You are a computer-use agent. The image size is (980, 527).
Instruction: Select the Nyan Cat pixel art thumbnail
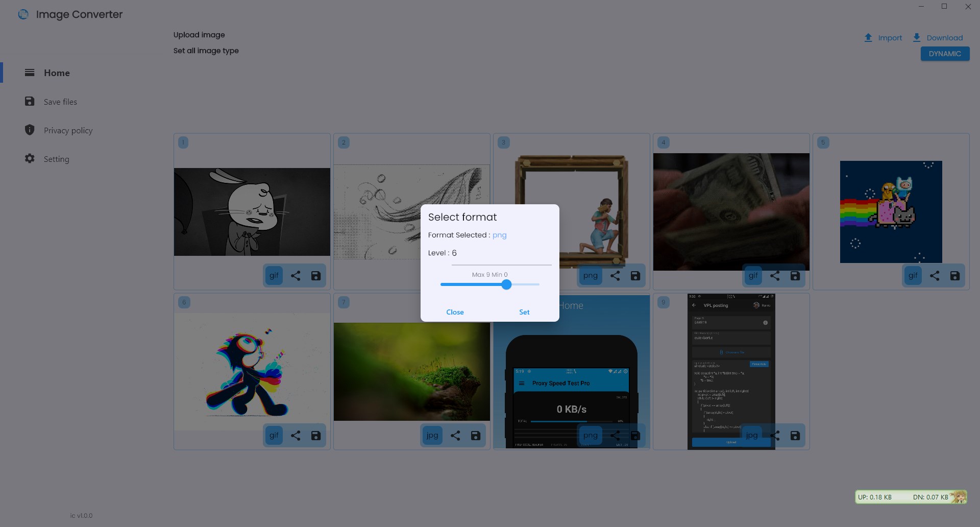[x=891, y=212]
